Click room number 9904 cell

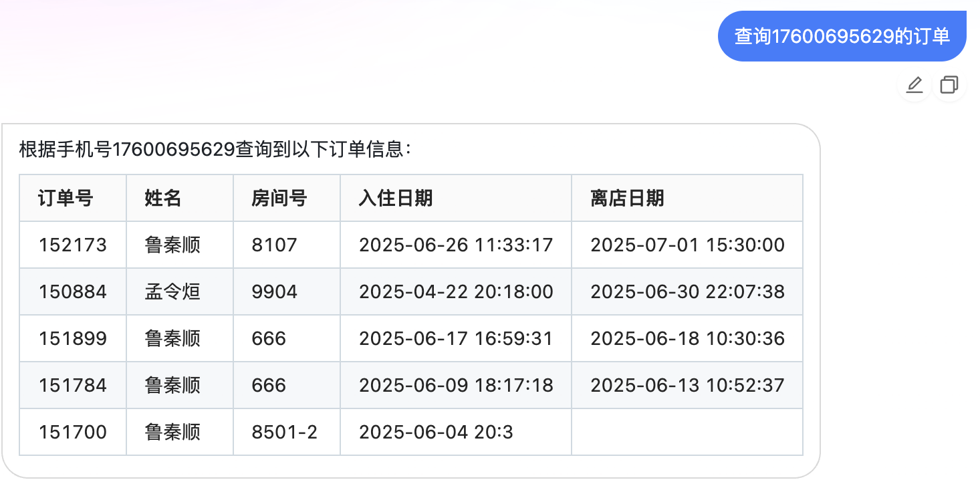[x=287, y=291]
